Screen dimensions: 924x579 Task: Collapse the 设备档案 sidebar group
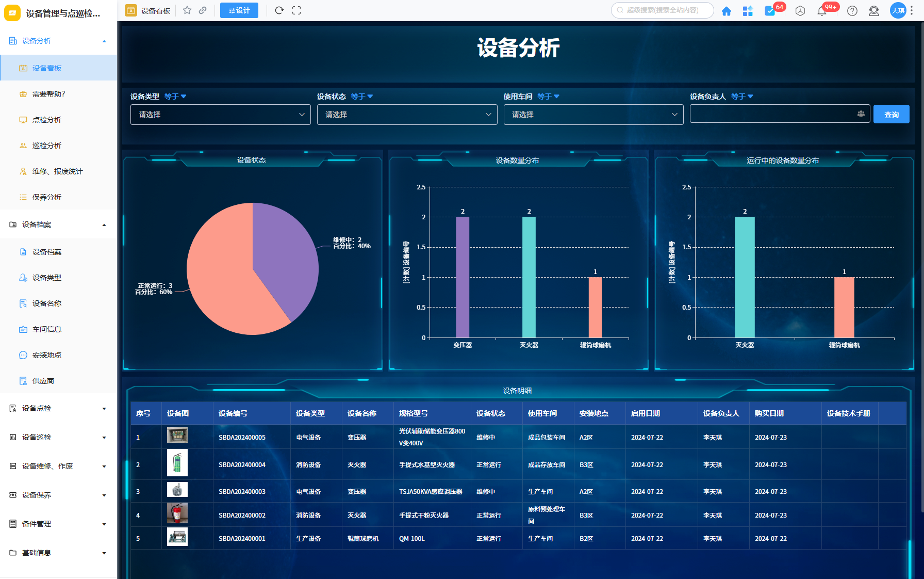pyautogui.click(x=58, y=224)
